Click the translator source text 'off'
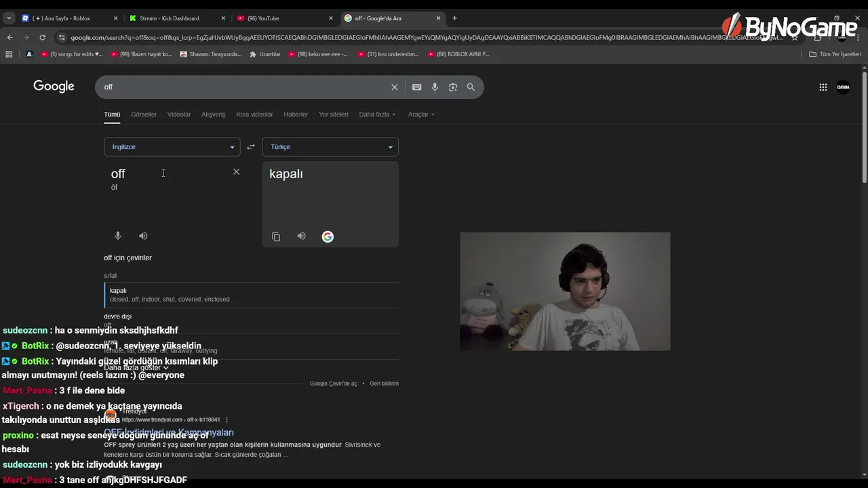The height and width of the screenshot is (488, 868). coord(118,174)
